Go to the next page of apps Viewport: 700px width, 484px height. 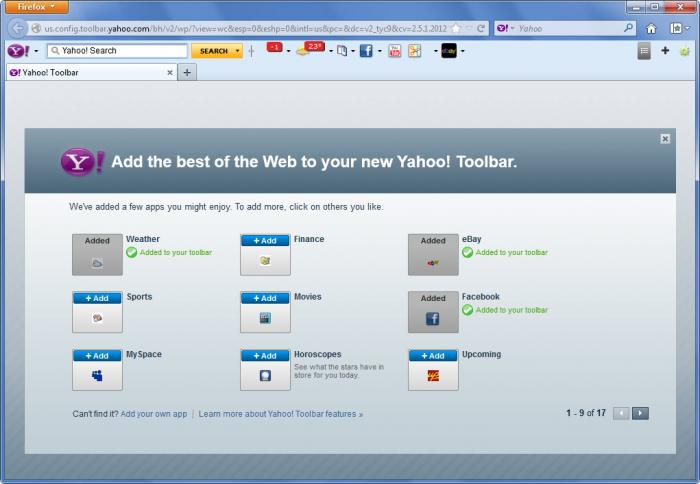(x=641, y=413)
